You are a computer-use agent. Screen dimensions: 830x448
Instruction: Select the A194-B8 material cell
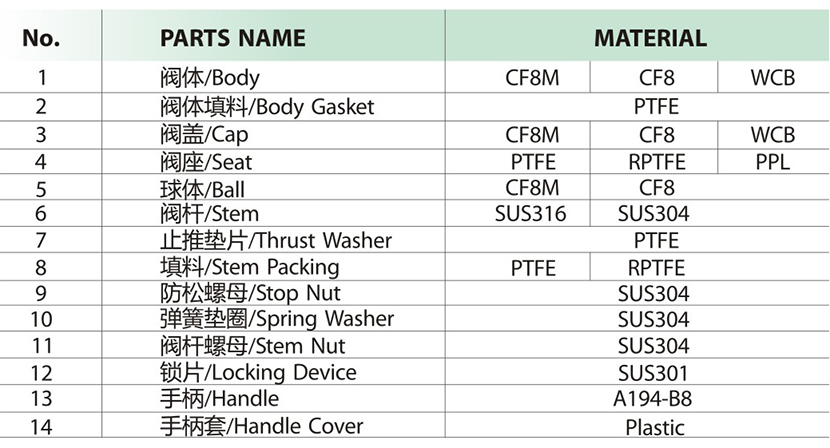tap(653, 399)
